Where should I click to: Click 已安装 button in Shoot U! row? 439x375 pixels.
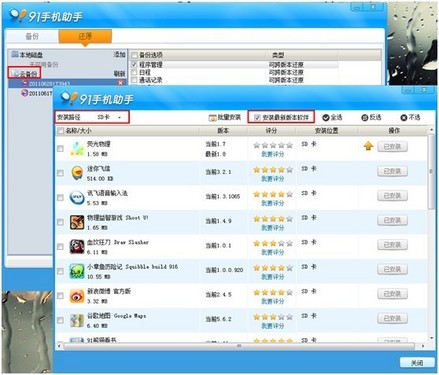click(392, 220)
